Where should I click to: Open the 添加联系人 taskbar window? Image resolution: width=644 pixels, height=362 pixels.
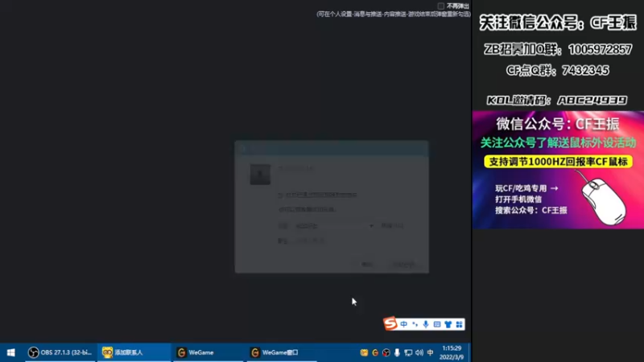134,352
